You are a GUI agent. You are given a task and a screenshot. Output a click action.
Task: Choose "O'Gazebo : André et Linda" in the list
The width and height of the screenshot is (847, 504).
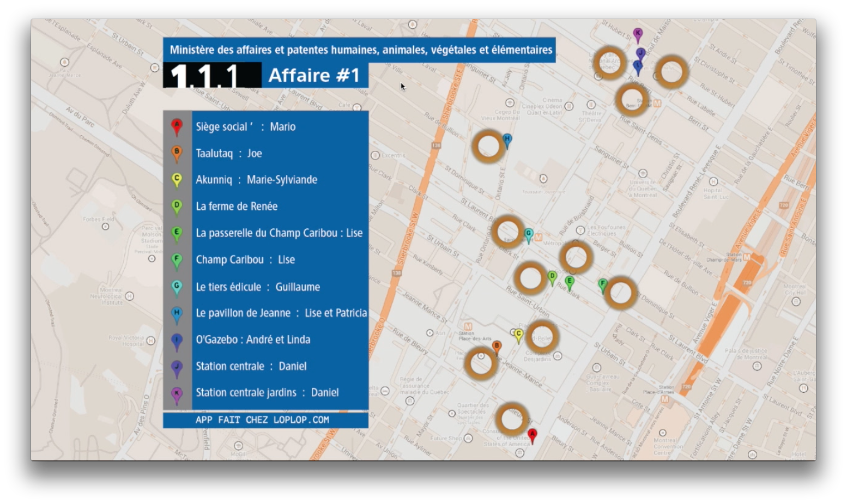tap(253, 339)
